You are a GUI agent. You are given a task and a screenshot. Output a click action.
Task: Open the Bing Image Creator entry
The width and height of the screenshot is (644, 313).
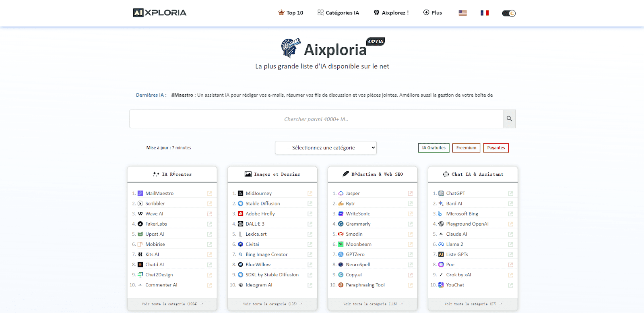(x=266, y=255)
